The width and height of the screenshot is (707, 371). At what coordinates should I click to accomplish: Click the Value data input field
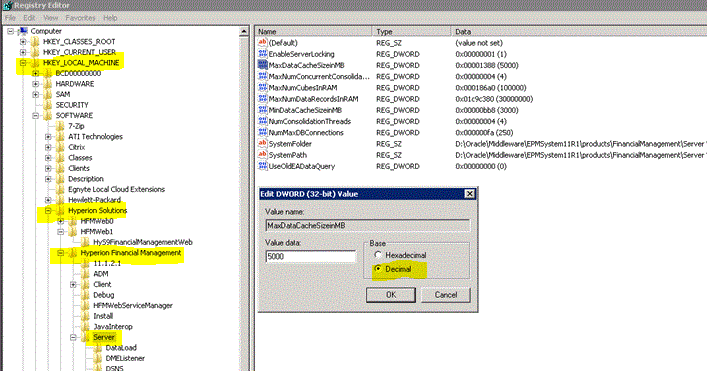click(311, 256)
